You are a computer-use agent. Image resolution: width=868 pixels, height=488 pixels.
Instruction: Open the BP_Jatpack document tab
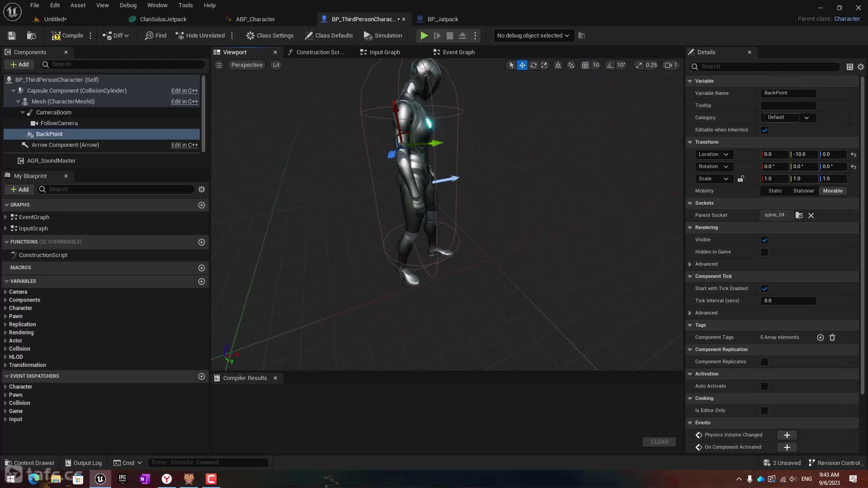pyautogui.click(x=437, y=19)
